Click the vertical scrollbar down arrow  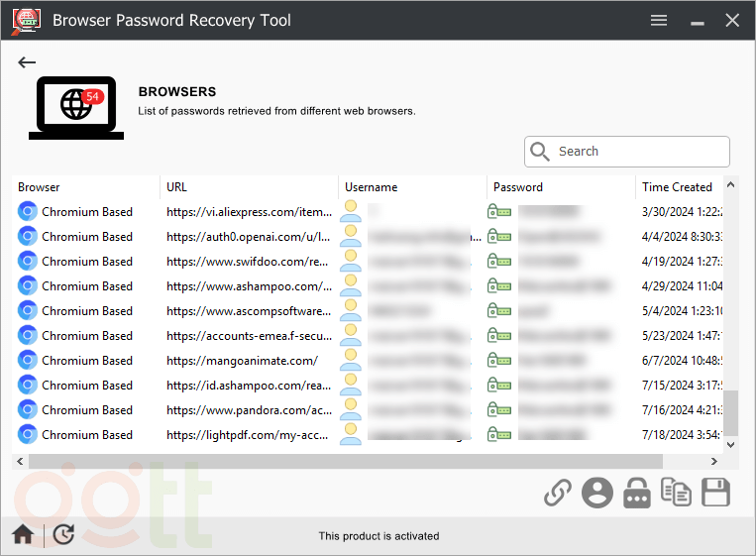pos(731,446)
